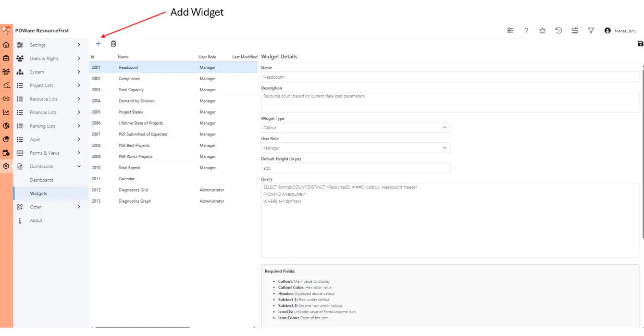Image resolution: width=644 pixels, height=336 pixels.
Task: Sort by the Id column header
Action: [x=92, y=57]
